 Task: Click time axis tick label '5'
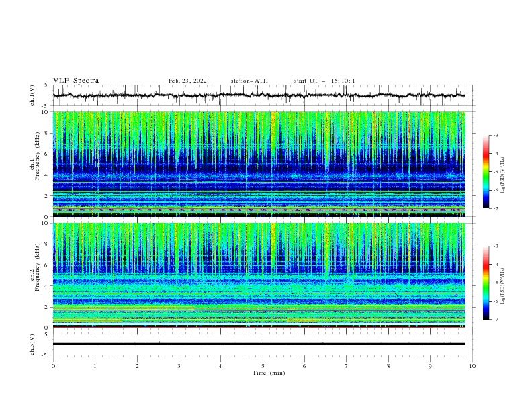tap(263, 366)
